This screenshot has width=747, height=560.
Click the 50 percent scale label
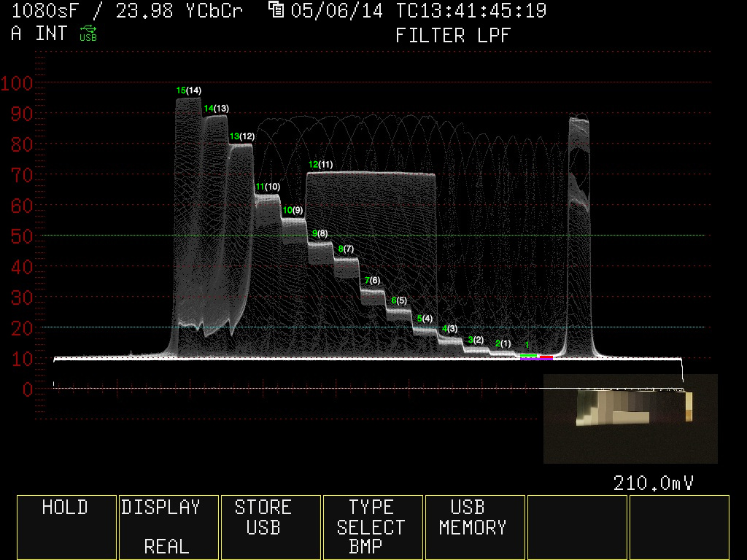[21, 237]
